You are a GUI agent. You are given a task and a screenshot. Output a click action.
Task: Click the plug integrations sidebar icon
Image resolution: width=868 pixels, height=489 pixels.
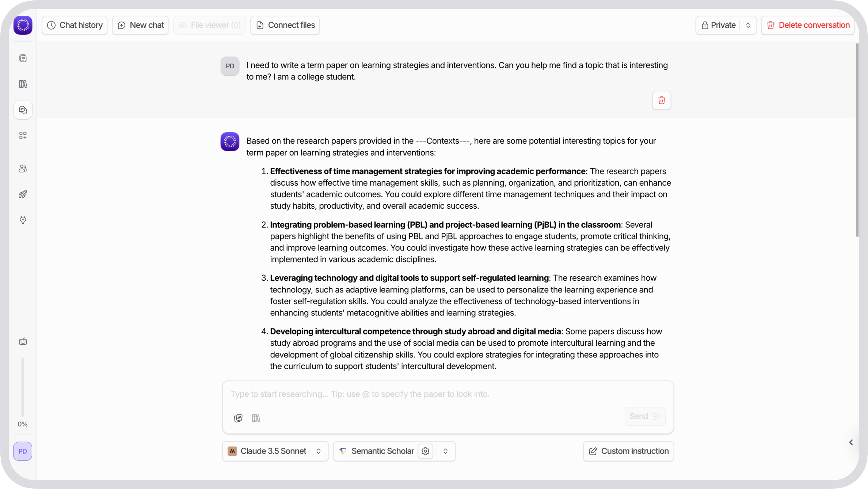(23, 220)
